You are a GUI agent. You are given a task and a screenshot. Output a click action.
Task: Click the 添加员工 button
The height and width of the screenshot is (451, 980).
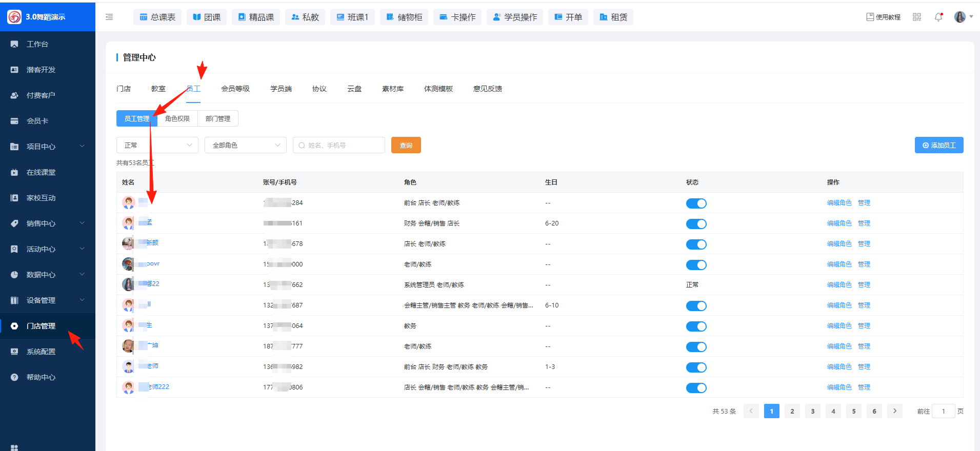(x=938, y=145)
